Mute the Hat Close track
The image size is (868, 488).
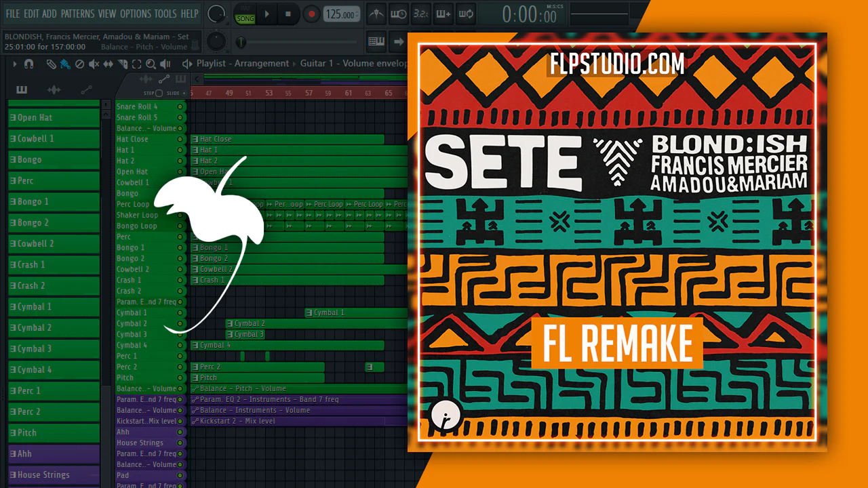click(x=180, y=139)
